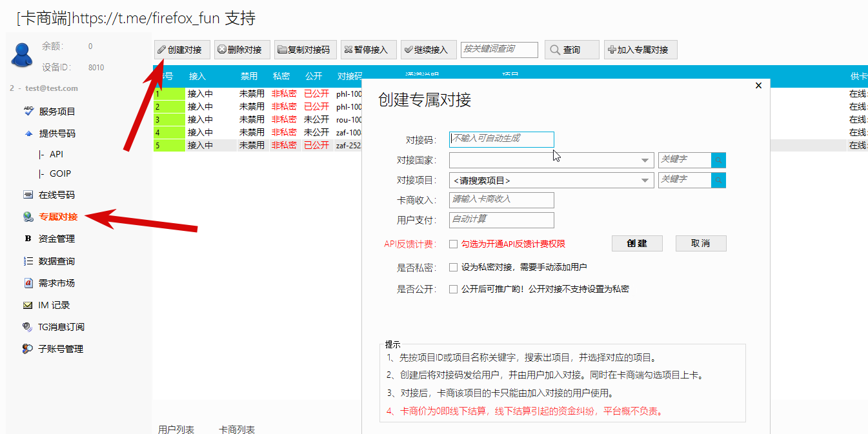The width and height of the screenshot is (868, 434).
Task: Click the 创建 button in dialog
Action: [x=637, y=243]
